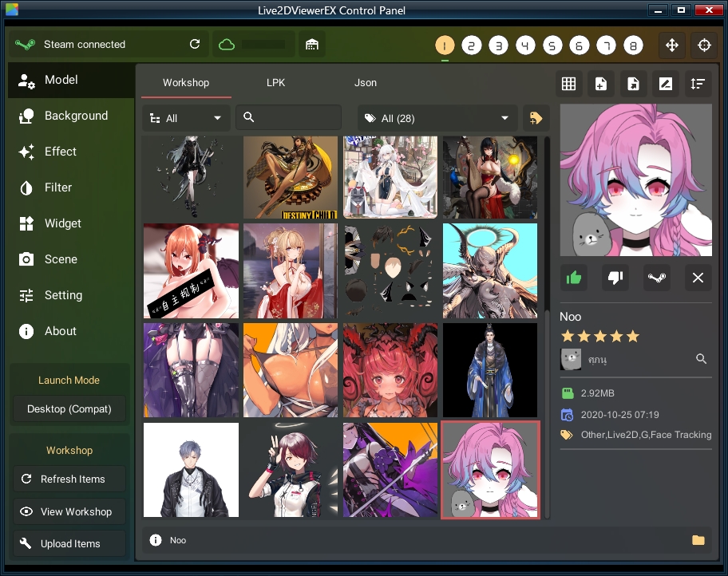Open the folder icon in status bar
Viewport: 728px width, 576px height.
698,540
